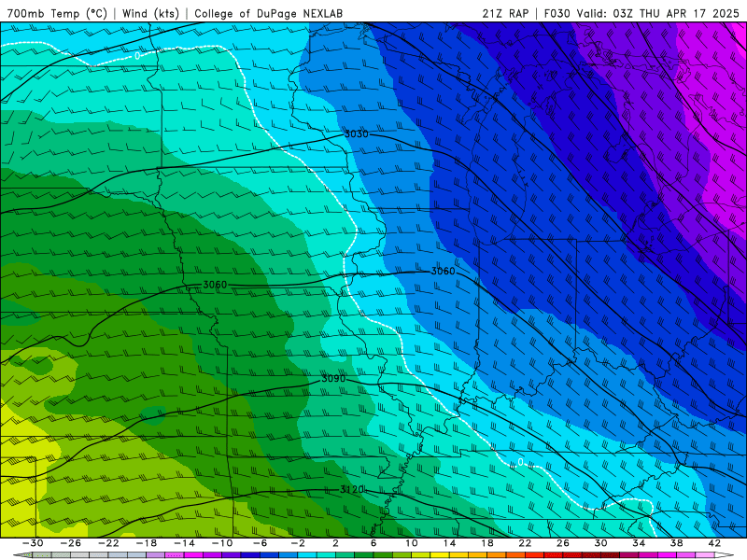Pick the gray segment of the color bar

point(80,555)
